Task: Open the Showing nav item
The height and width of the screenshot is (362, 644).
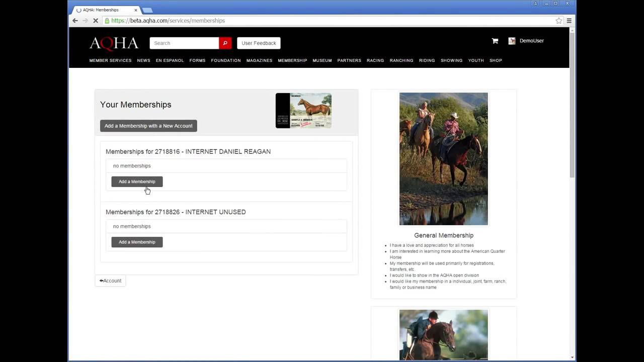Action: (451, 60)
